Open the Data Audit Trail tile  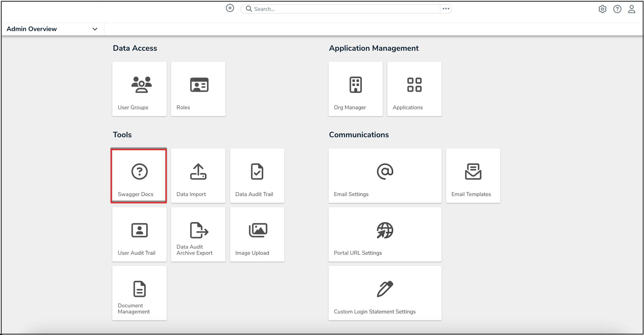257,176
